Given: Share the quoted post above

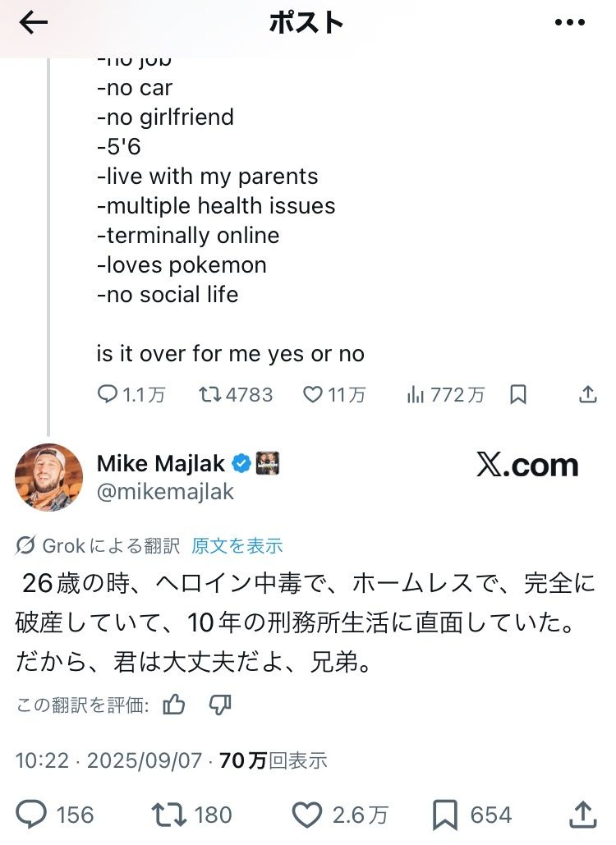Looking at the screenshot, I should pos(588,395).
